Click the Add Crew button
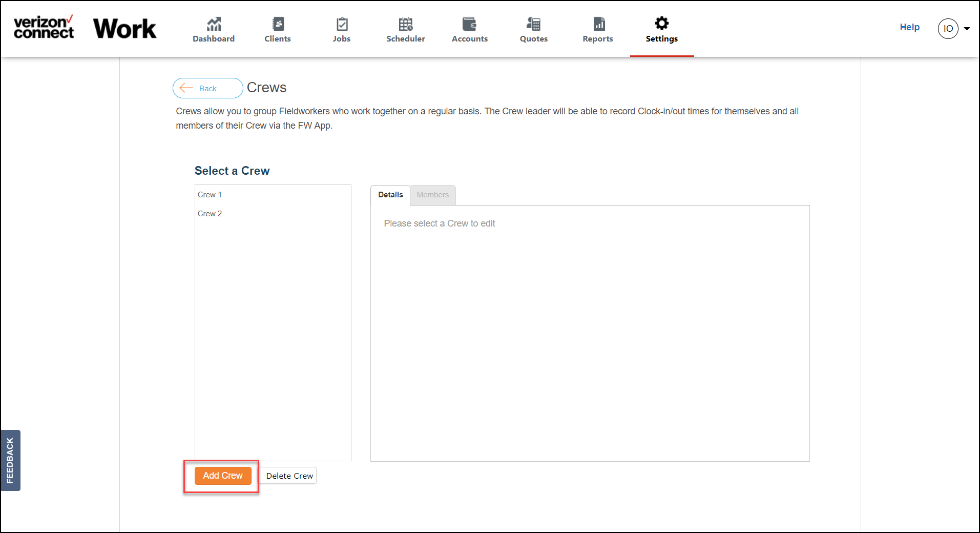 [x=223, y=476]
